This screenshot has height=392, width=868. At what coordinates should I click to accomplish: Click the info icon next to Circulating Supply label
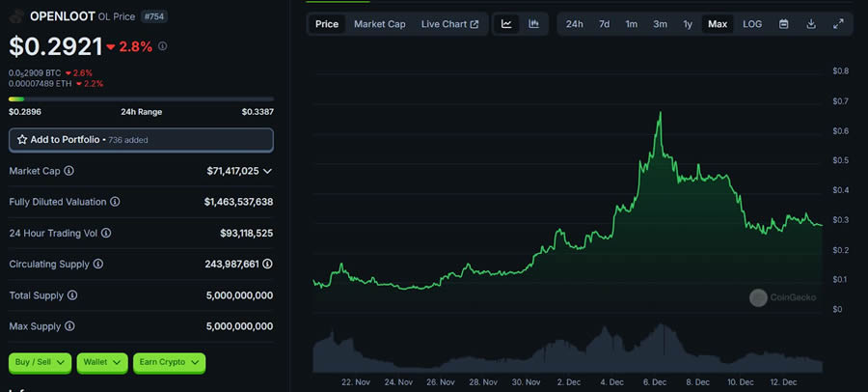point(97,264)
